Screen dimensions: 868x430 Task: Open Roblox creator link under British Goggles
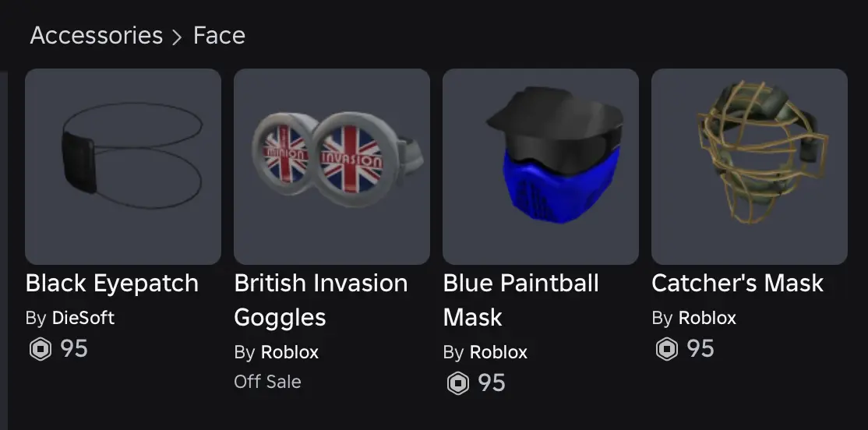click(290, 352)
